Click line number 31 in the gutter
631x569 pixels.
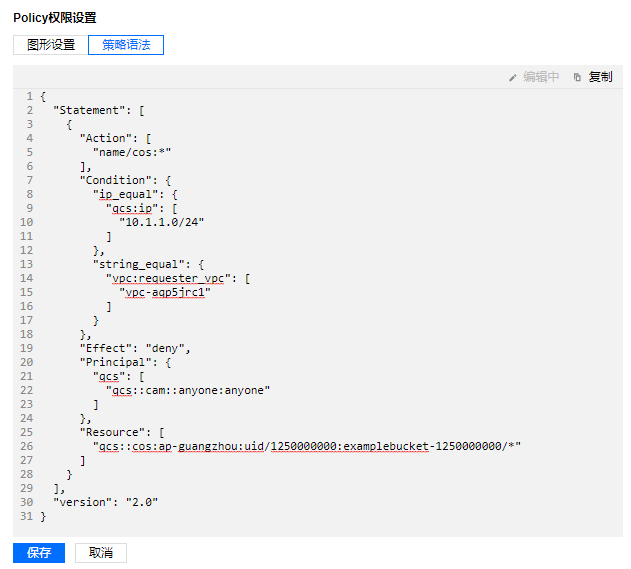tap(27, 516)
